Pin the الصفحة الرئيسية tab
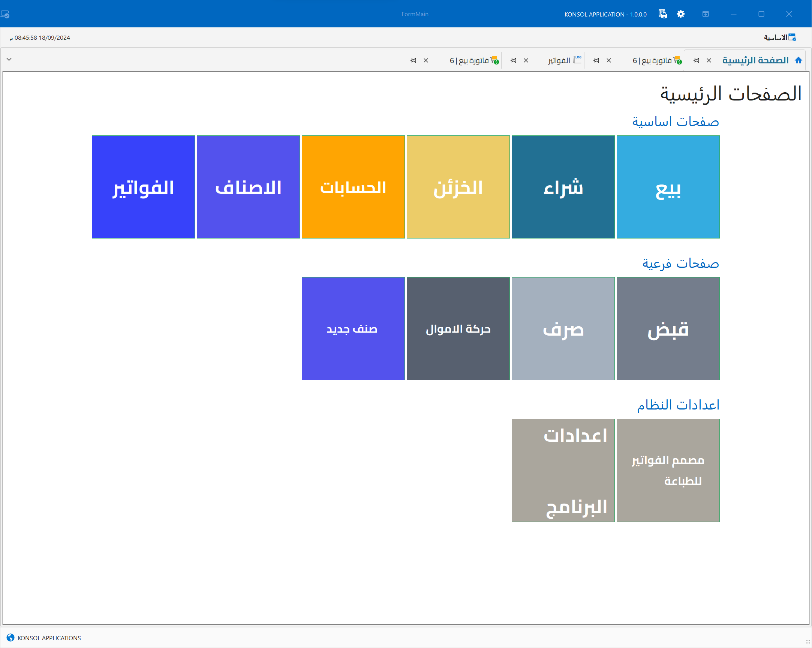 [x=697, y=60]
